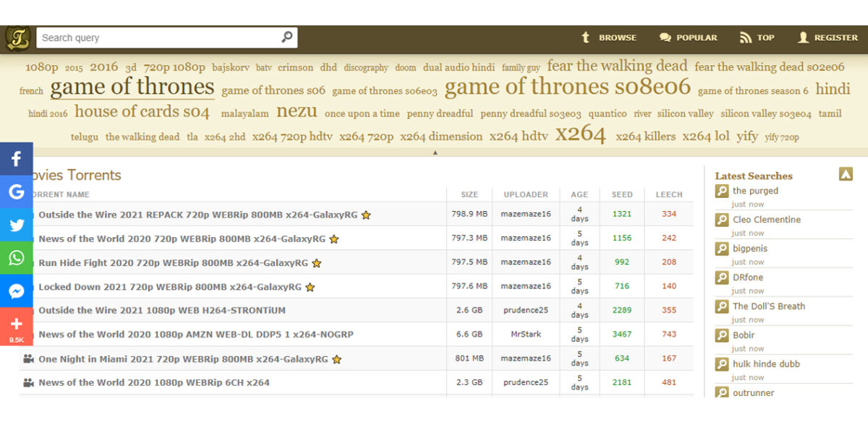Share on Facebook

tap(17, 158)
